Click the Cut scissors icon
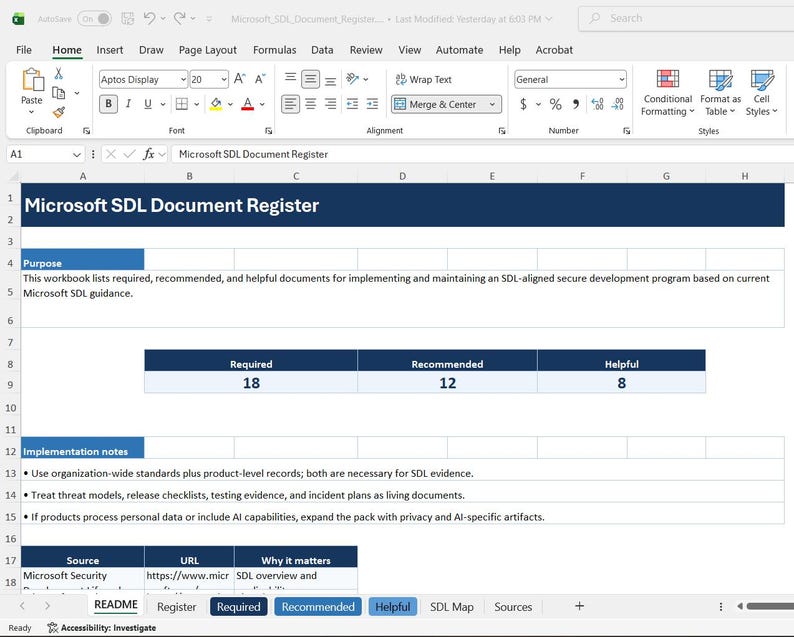 click(x=58, y=74)
